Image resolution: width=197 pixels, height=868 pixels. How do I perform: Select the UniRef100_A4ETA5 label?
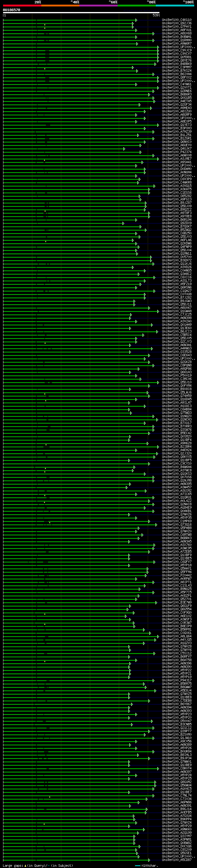[177, 101]
